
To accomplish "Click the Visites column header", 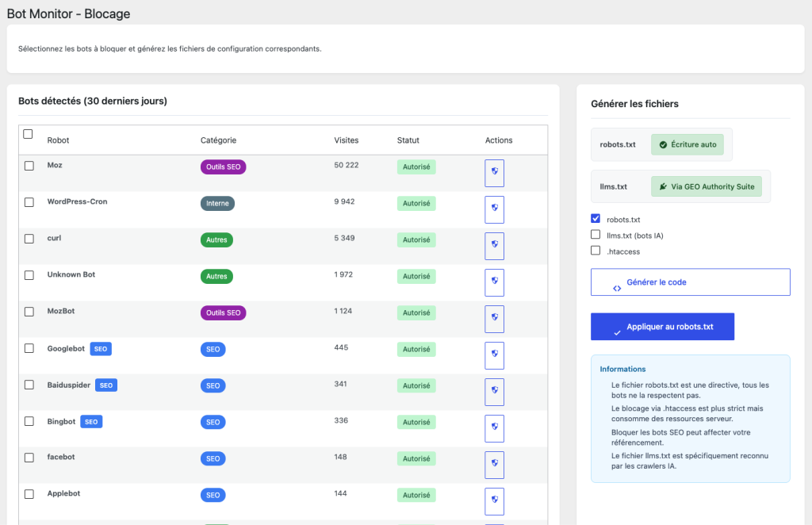I will click(346, 140).
